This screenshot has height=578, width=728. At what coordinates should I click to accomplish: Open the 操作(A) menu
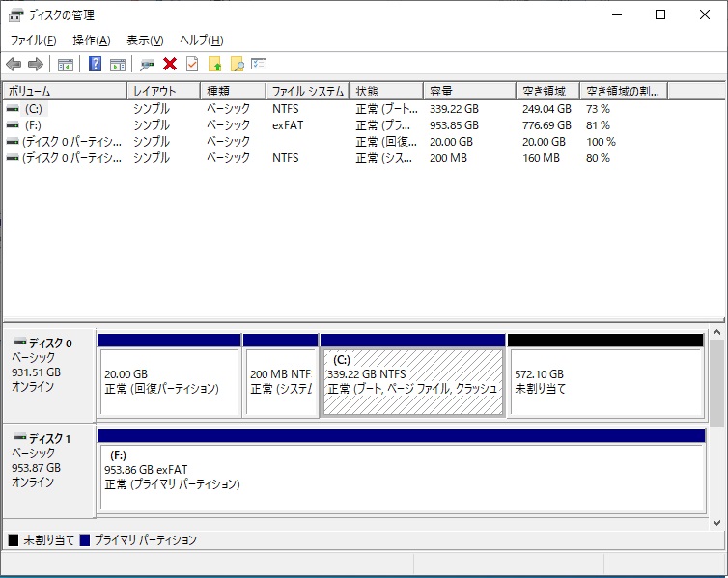pyautogui.click(x=92, y=41)
